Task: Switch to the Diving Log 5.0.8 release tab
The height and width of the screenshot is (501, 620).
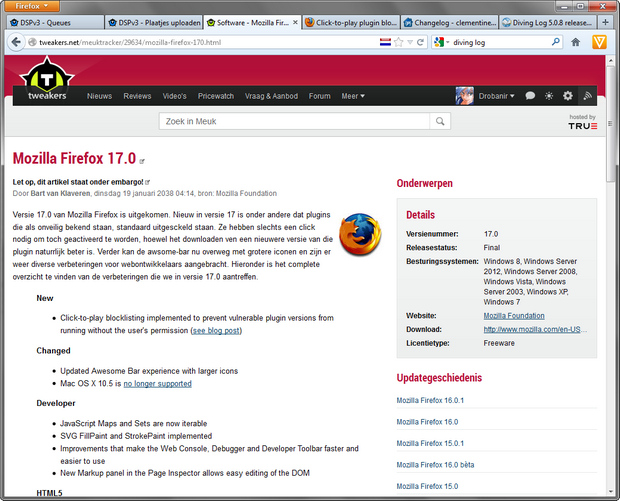Action: click(x=548, y=23)
